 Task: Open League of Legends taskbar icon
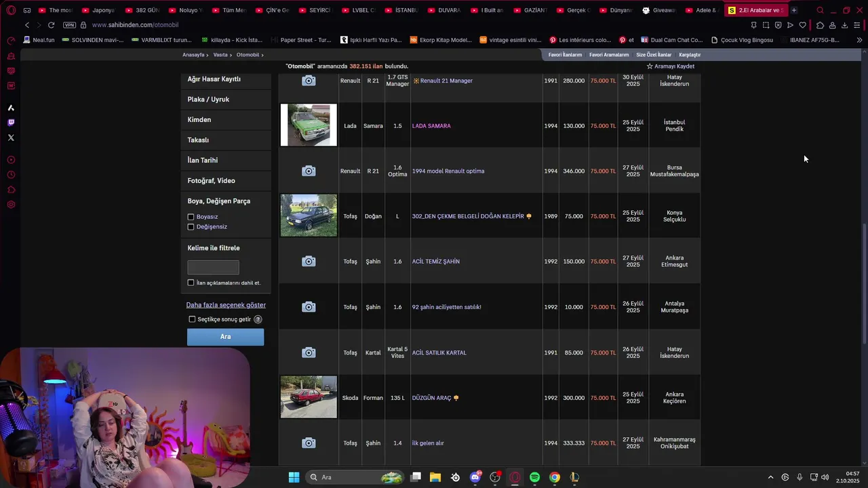(574, 477)
